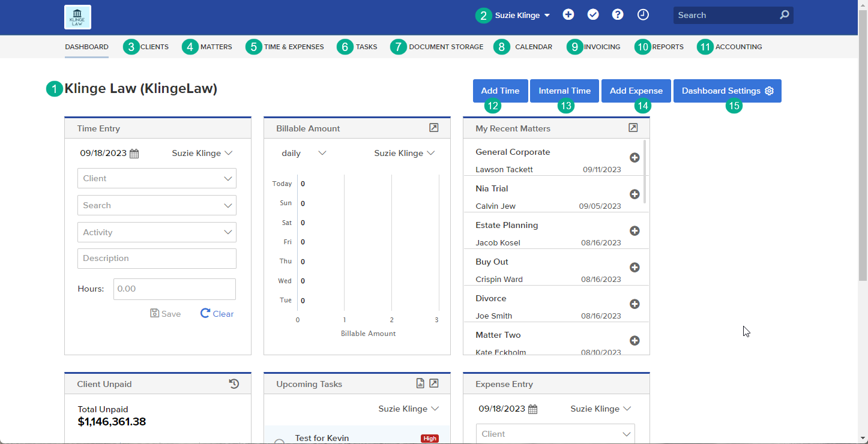Click the clock timer icon in header
The height and width of the screenshot is (444, 868).
[643, 15]
